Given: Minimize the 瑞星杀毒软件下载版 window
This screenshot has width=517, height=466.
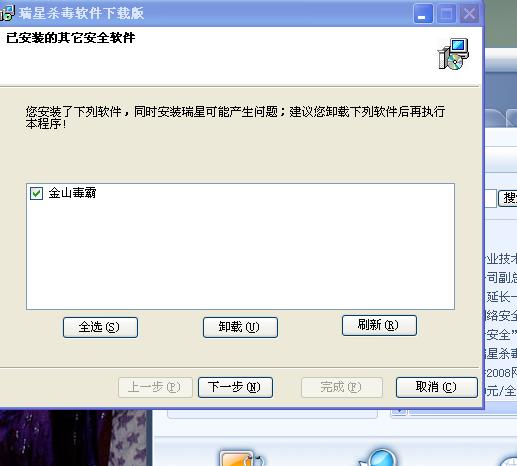Looking at the screenshot, I should (x=423, y=14).
